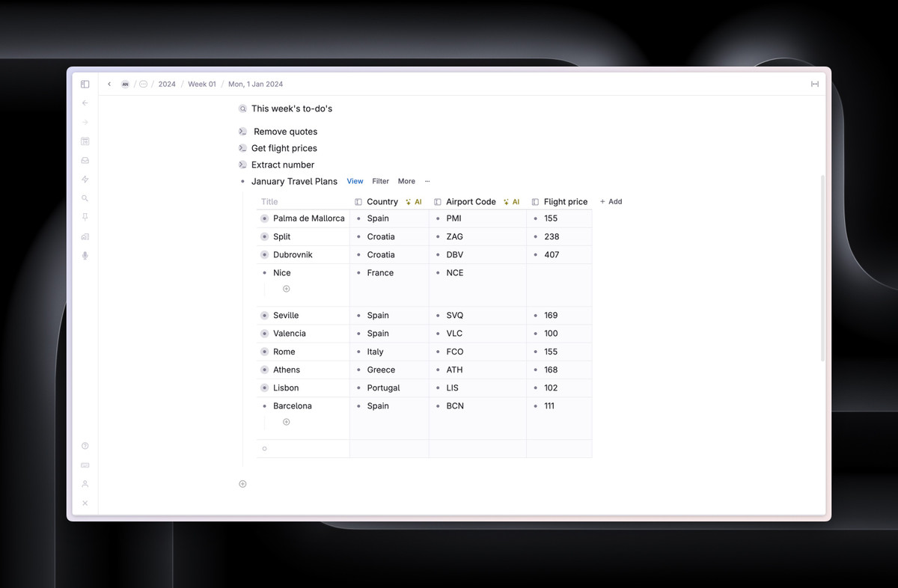Start voice memo with microphone icon

point(85,255)
